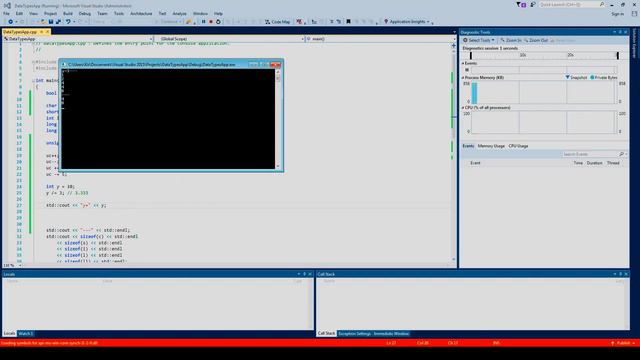Screen dimensions: 640x360
Task: Click the auto-hide pin of Locals panel
Action: click(304, 274)
